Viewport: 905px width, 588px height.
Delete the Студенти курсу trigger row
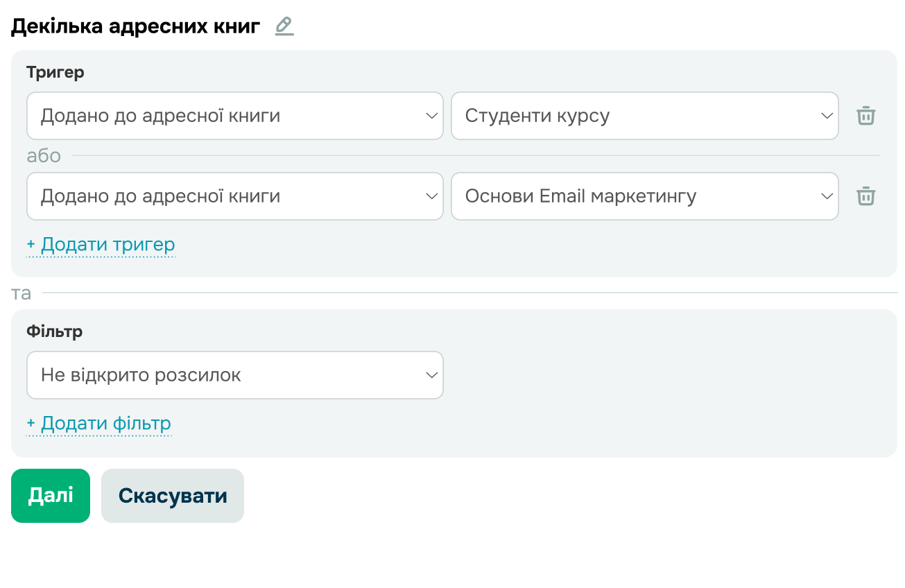pyautogui.click(x=865, y=116)
